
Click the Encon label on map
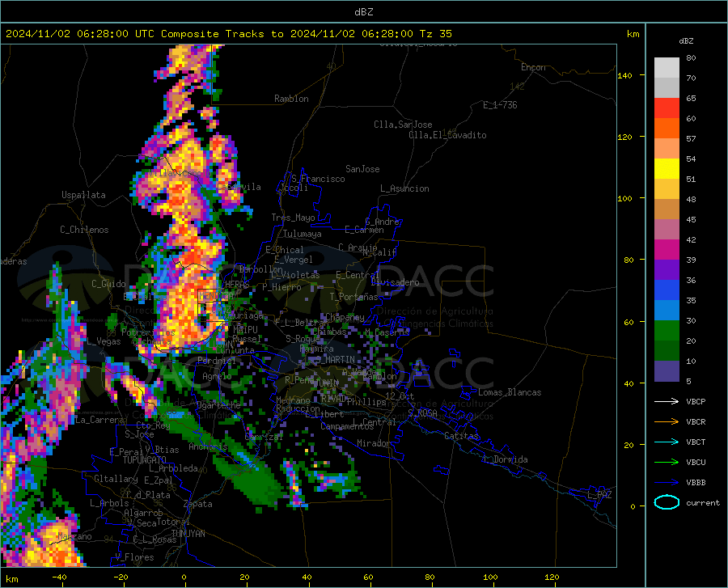[533, 67]
